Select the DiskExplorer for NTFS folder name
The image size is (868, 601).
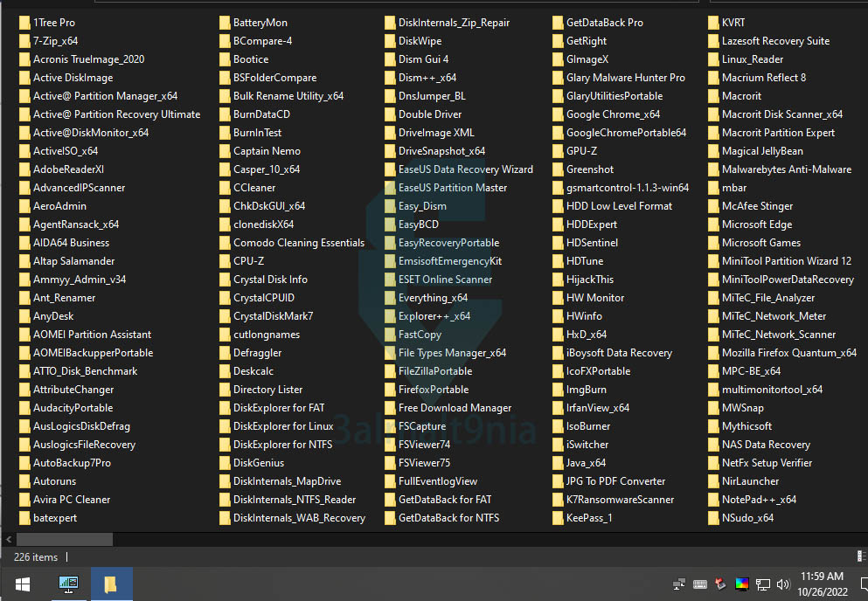pyautogui.click(x=283, y=445)
